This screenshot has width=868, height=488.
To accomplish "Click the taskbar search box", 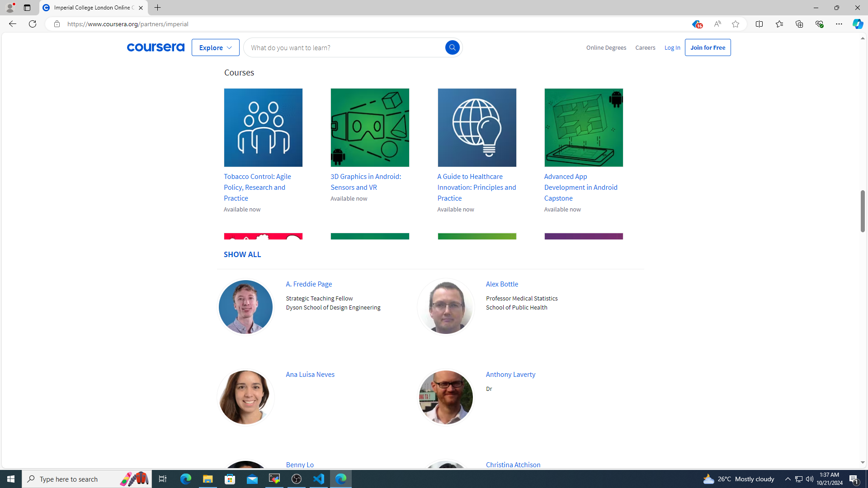I will [x=87, y=479].
